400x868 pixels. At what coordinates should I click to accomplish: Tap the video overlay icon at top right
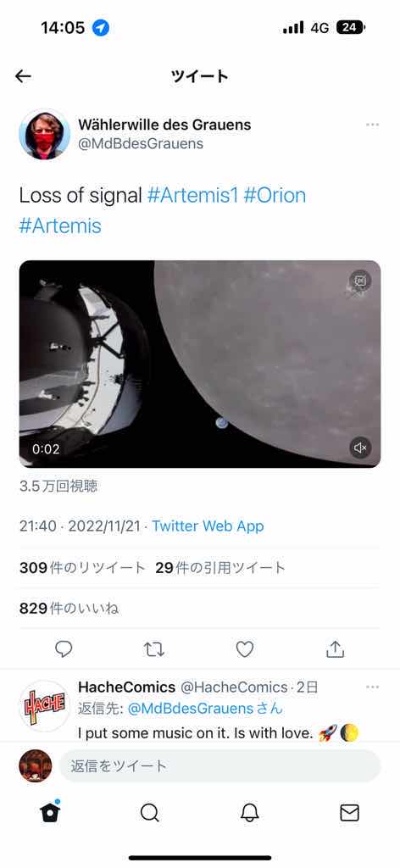(x=360, y=281)
